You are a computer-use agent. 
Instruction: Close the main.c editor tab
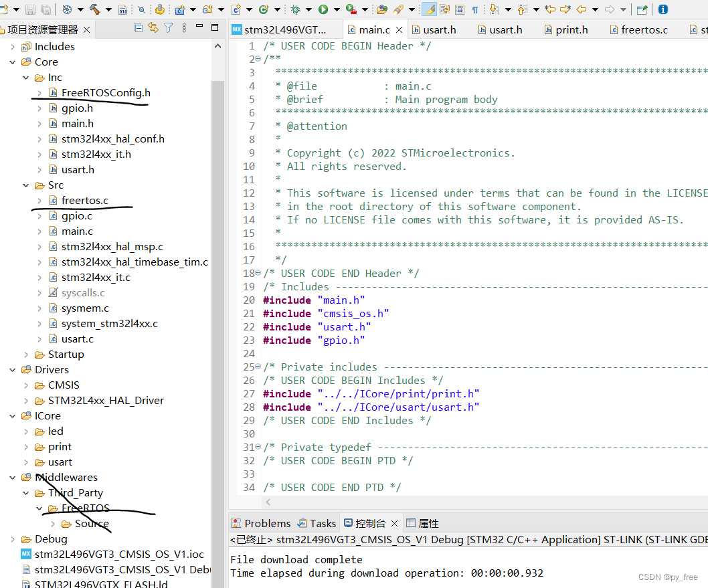[x=400, y=30]
